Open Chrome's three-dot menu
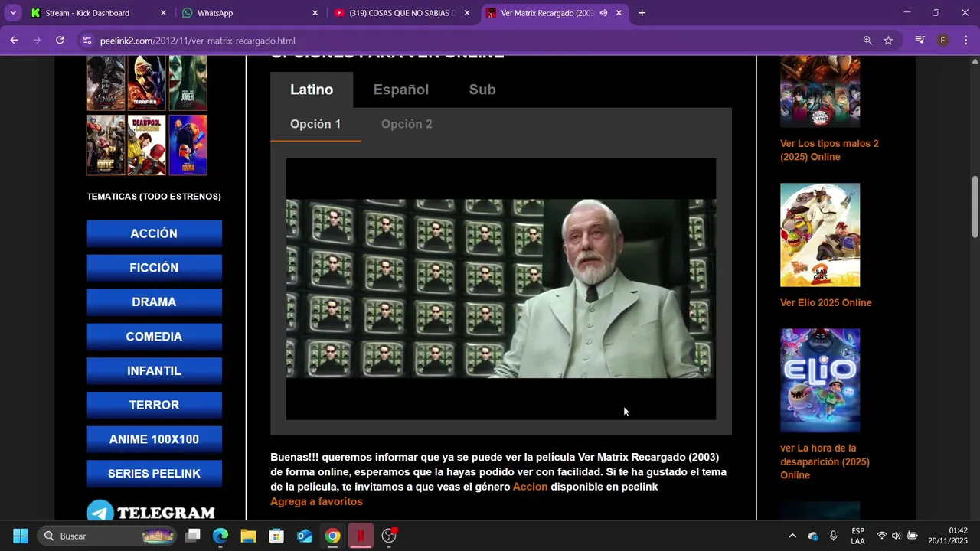The width and height of the screenshot is (980, 551). coord(965,41)
